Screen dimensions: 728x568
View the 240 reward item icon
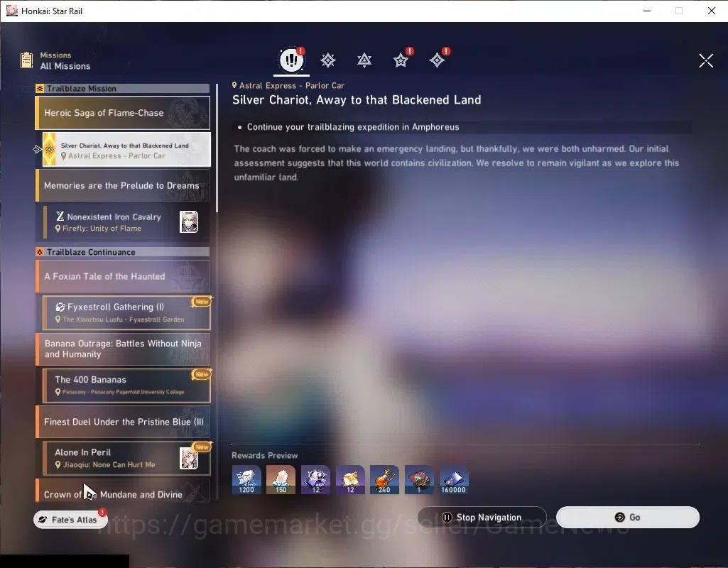click(x=384, y=480)
